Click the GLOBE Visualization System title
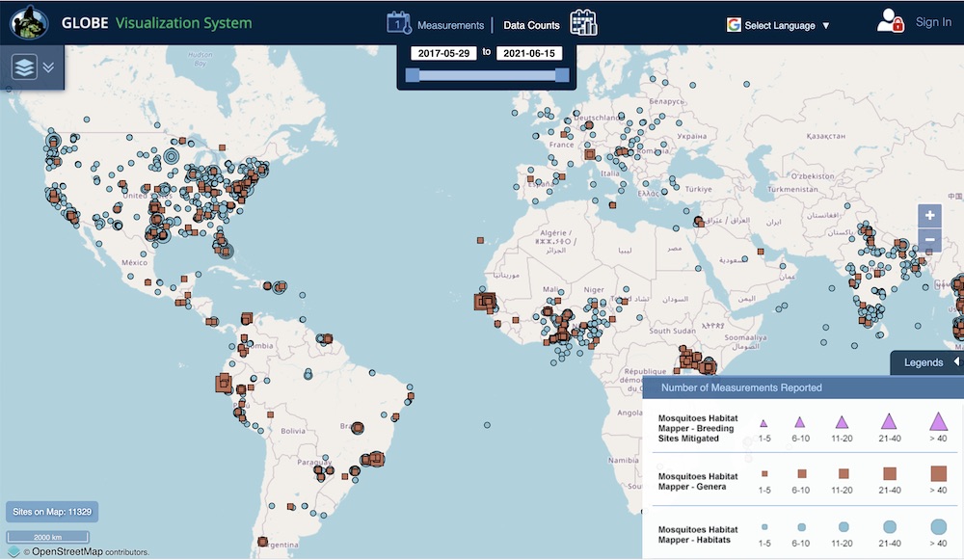 pos(156,23)
